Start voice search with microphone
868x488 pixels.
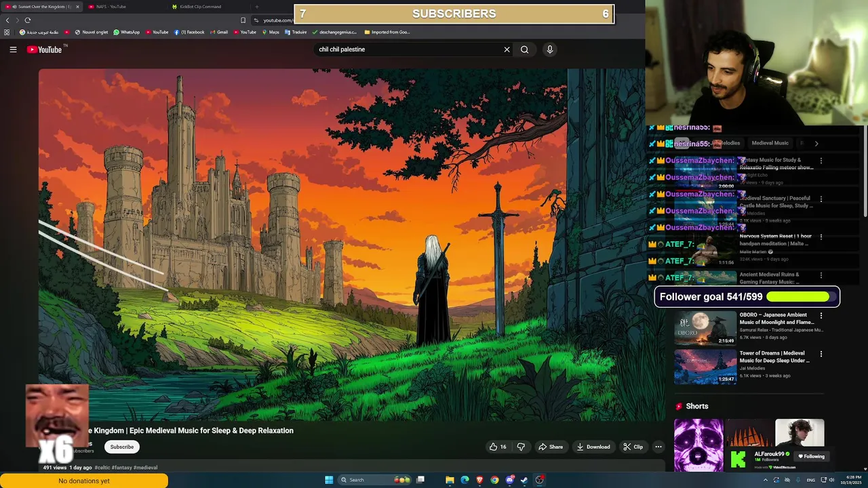550,49
